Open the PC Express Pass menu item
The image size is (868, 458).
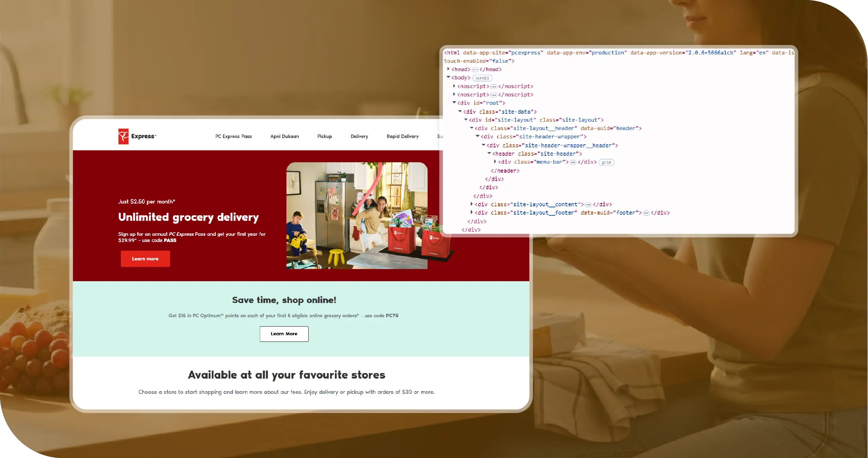coord(233,136)
